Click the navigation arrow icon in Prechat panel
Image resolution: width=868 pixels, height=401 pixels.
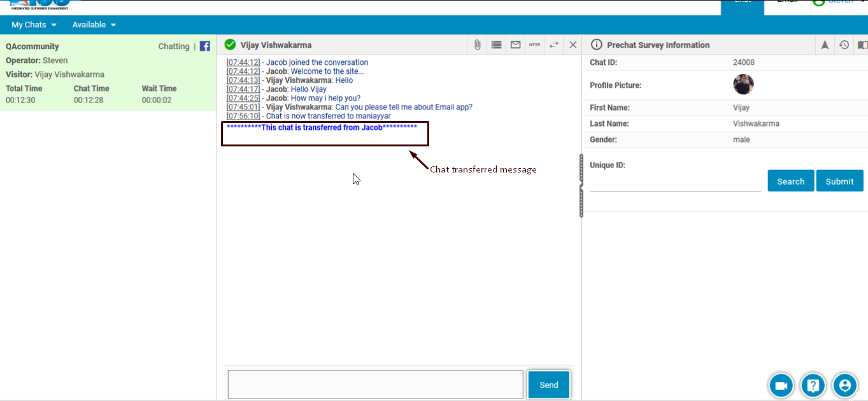pyautogui.click(x=825, y=45)
